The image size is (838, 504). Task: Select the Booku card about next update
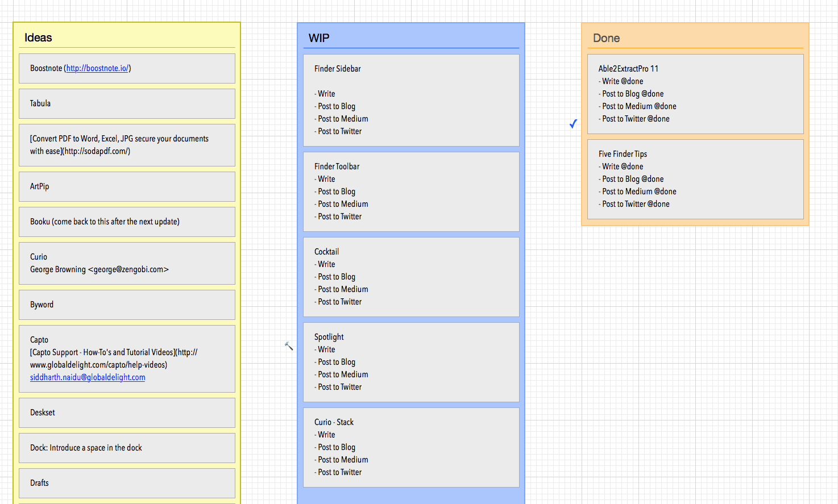pyautogui.click(x=127, y=222)
